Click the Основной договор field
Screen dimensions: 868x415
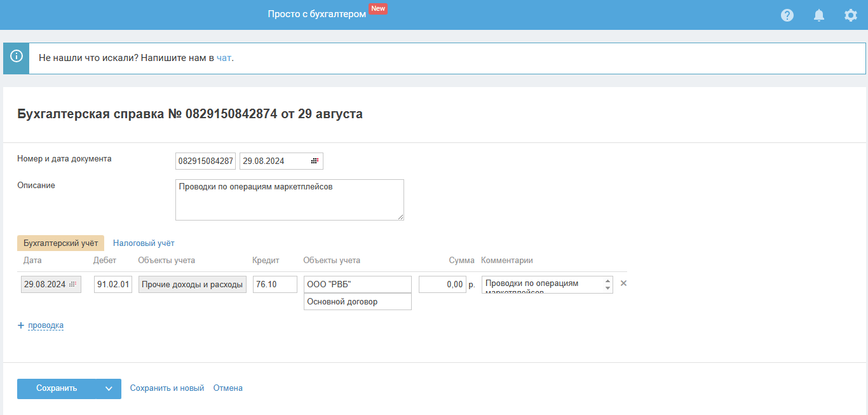coord(358,302)
